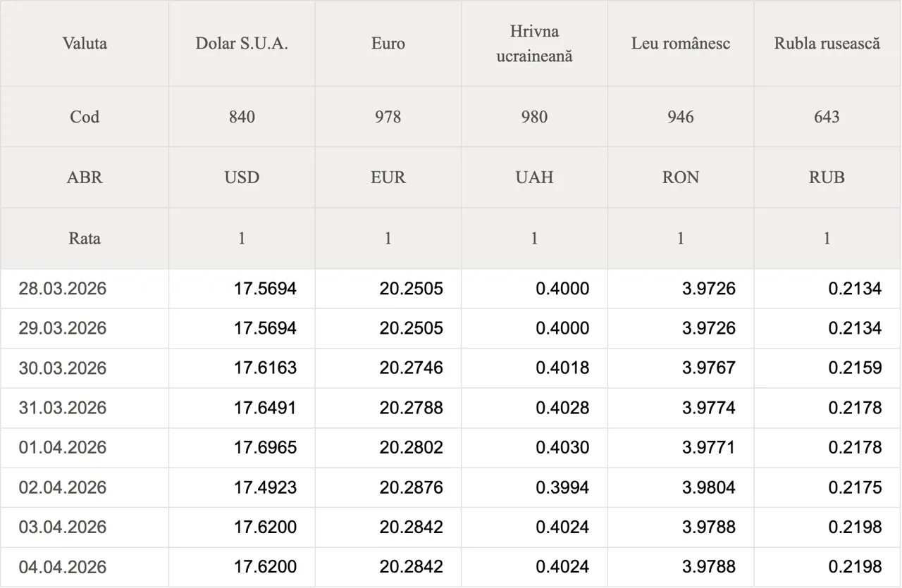Select the Rubla rusească header cell
The height and width of the screenshot is (588, 902).
pos(827,44)
